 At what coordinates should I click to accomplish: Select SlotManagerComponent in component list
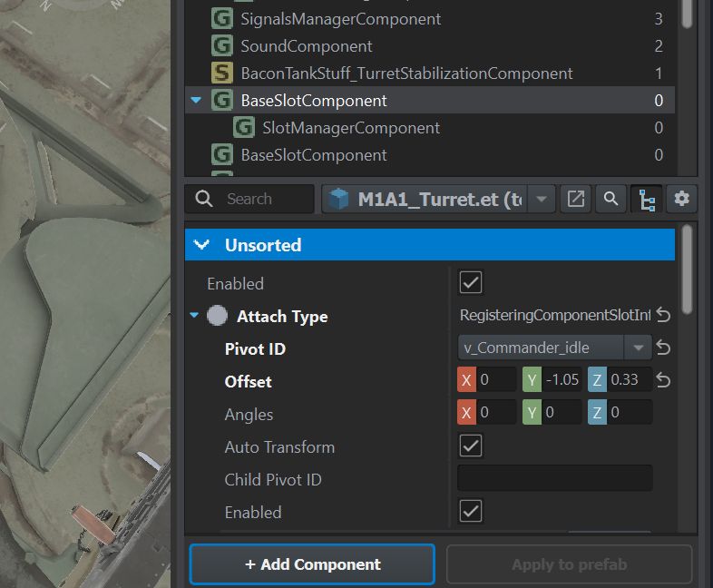(350, 128)
